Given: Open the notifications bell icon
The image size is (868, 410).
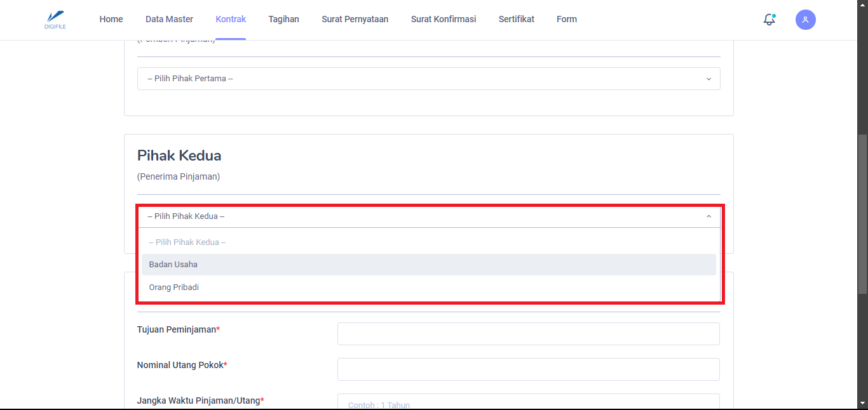Looking at the screenshot, I should 769,20.
